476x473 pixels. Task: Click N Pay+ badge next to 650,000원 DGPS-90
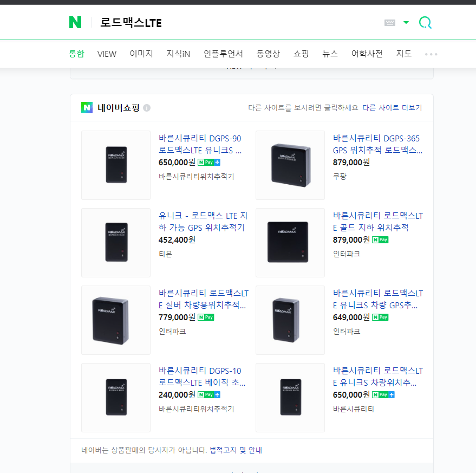coord(209,162)
